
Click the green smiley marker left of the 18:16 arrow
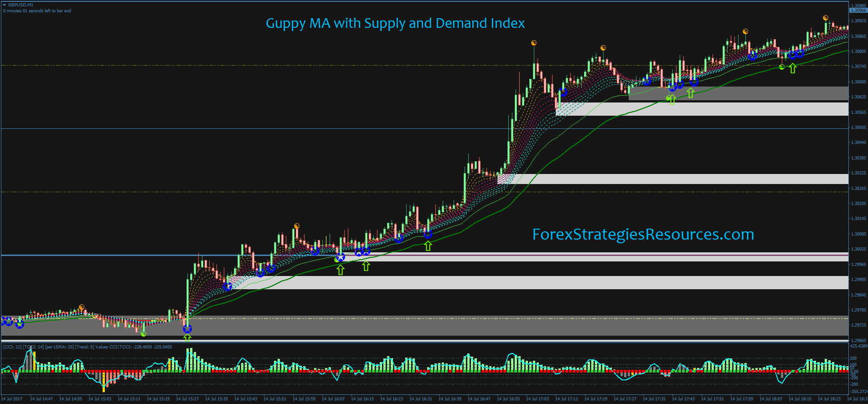click(x=782, y=67)
